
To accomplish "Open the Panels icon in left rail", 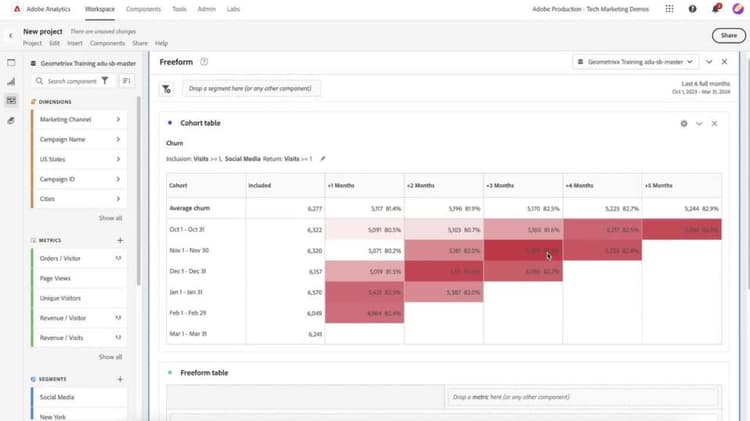I will click(11, 63).
